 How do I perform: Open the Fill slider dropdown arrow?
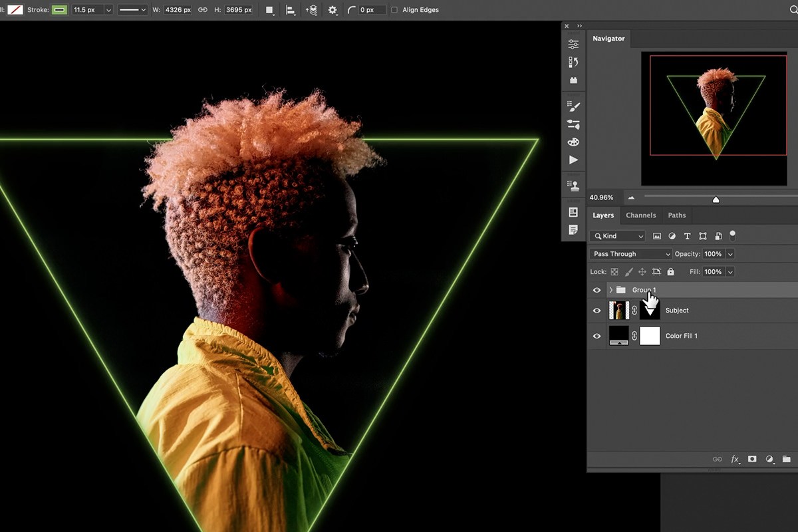tap(730, 272)
